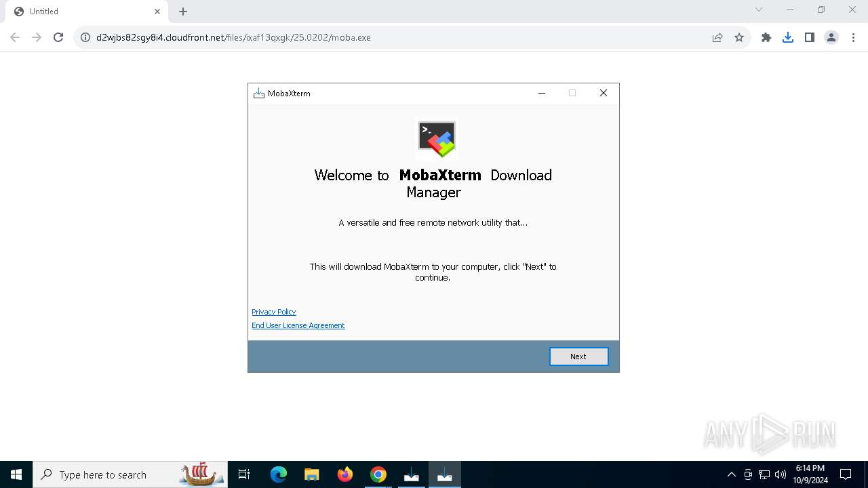Expand the Chrome tab search chevron
Screen dimensions: 868x488
click(x=759, y=9)
